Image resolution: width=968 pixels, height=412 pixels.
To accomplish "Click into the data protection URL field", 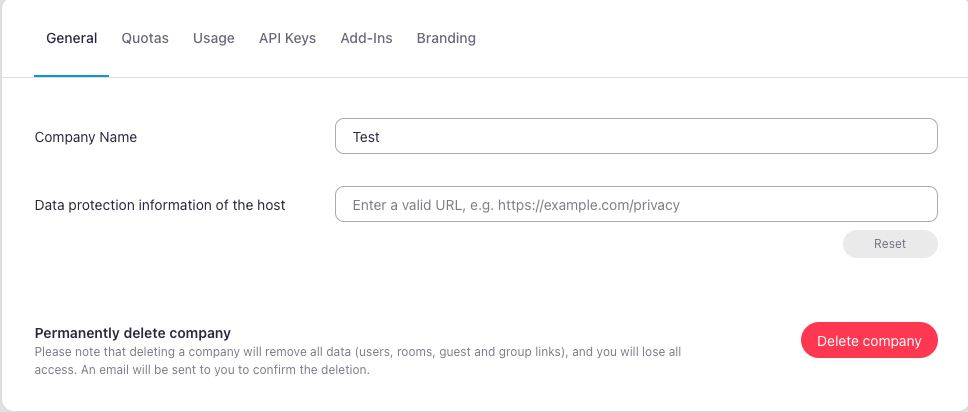I will coord(636,205).
